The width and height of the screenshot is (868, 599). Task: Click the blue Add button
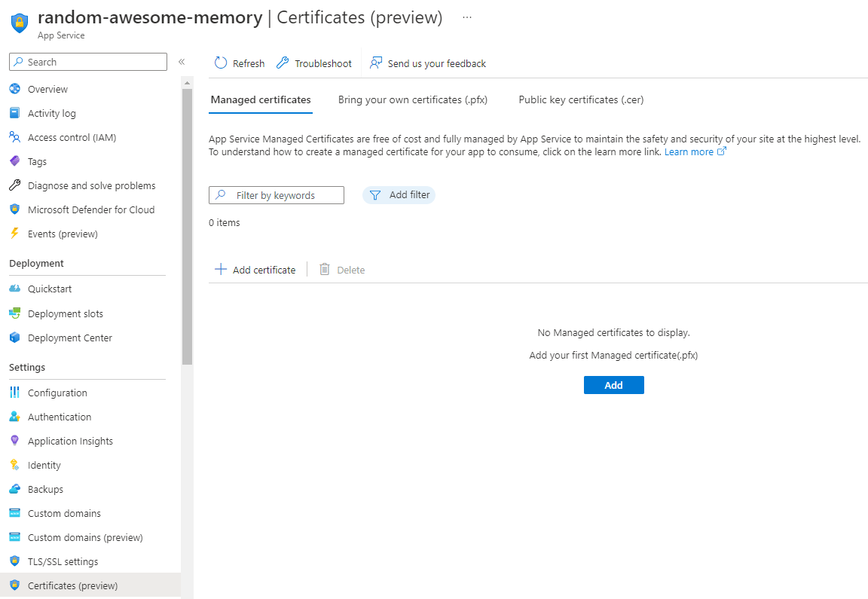[x=613, y=385]
